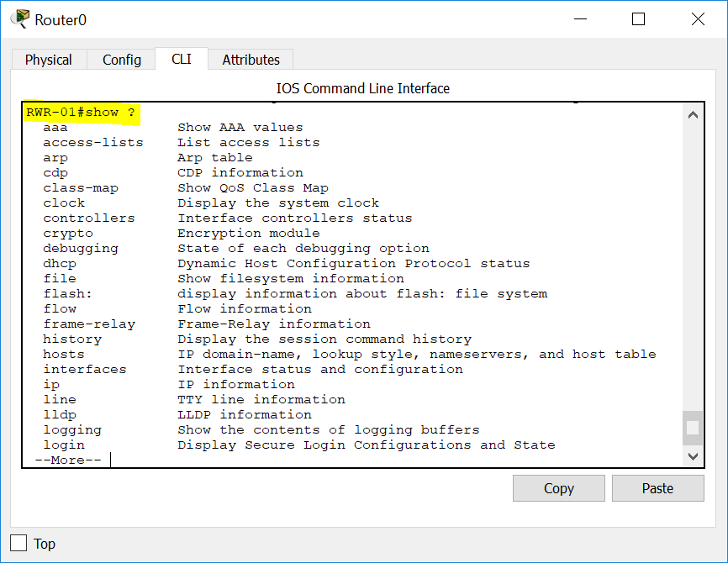Click the CLI terminal text area
Viewport: 728px width, 563px height.
(353, 286)
